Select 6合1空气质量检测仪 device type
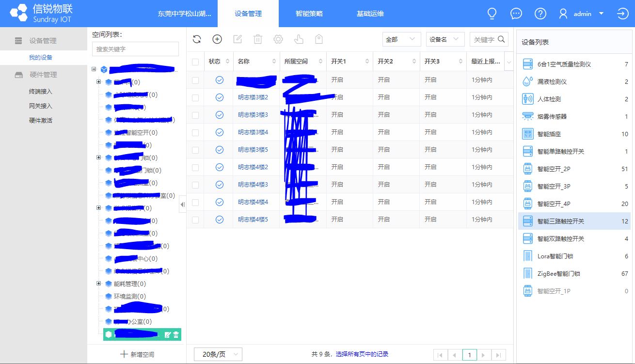Image resolution: width=635 pixels, height=364 pixels. [x=574, y=64]
